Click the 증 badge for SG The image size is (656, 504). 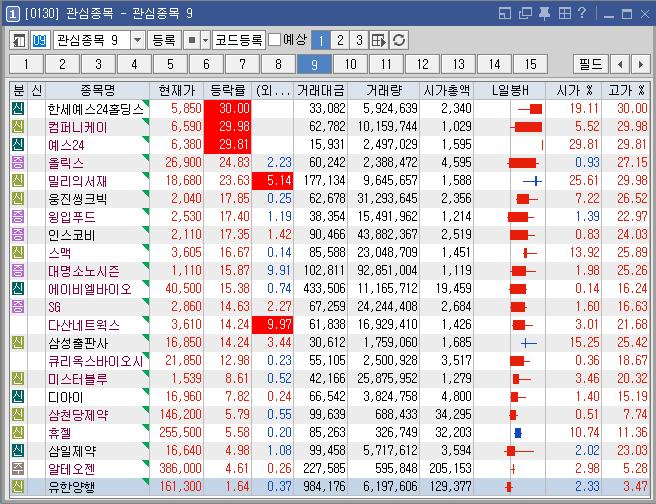click(x=18, y=307)
